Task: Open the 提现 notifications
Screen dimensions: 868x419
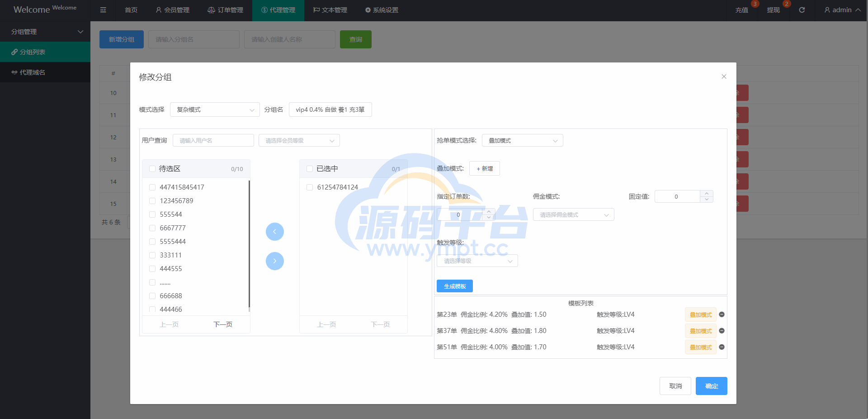Action: pyautogui.click(x=774, y=10)
